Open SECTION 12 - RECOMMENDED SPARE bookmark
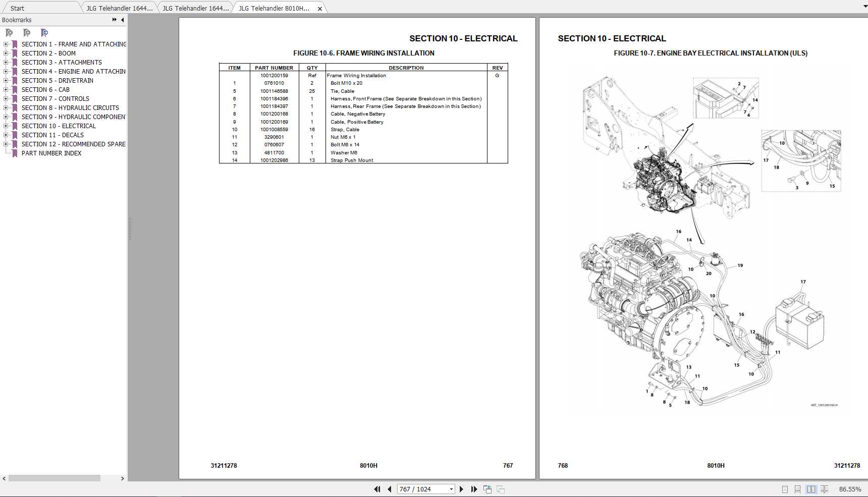The width and height of the screenshot is (868, 497). pyautogui.click(x=74, y=144)
